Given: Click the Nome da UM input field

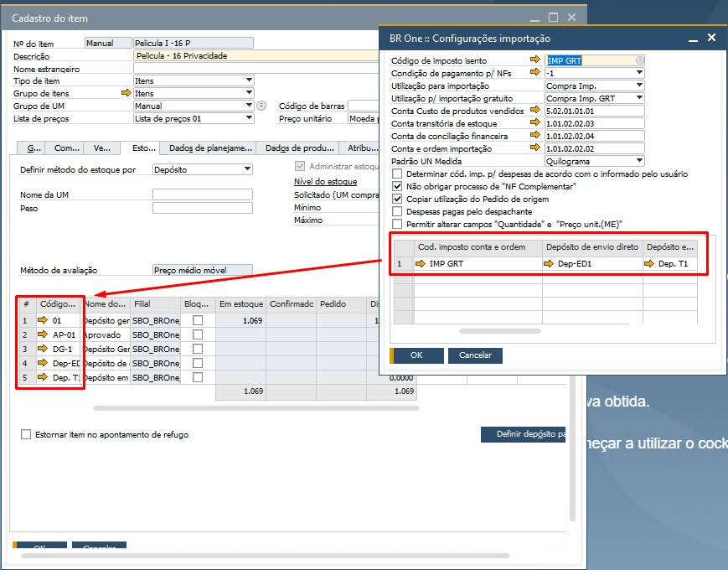Looking at the screenshot, I should [203, 194].
